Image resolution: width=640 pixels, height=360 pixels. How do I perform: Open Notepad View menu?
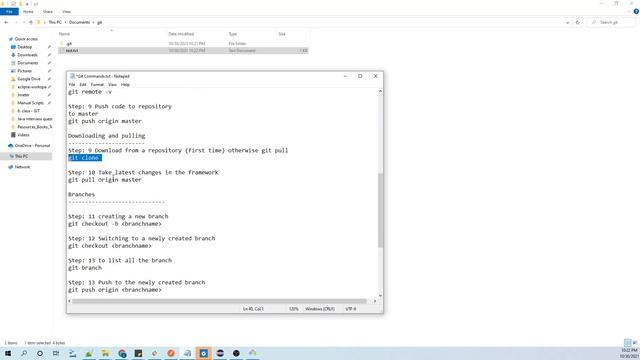[x=112, y=84]
